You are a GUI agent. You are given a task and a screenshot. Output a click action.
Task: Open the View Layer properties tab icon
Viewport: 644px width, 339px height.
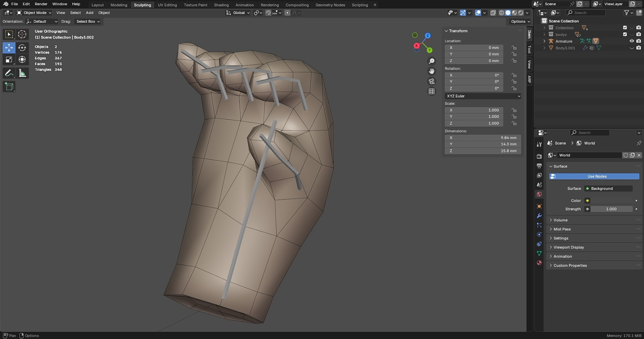coord(539,175)
